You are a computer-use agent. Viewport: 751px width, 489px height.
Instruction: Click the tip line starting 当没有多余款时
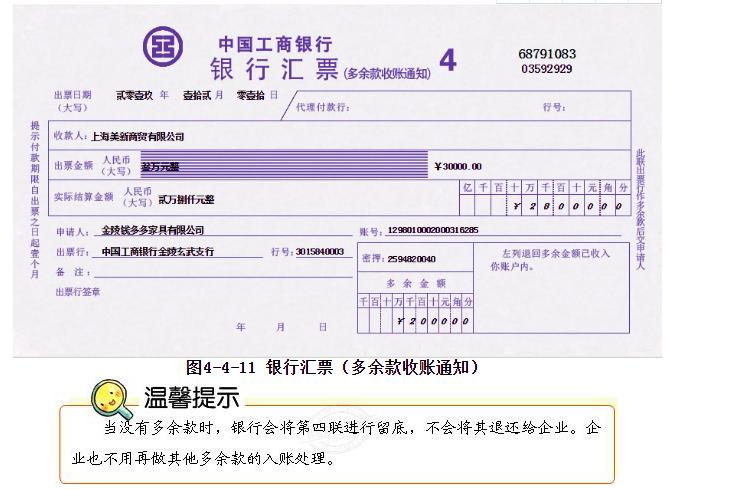click(352, 428)
